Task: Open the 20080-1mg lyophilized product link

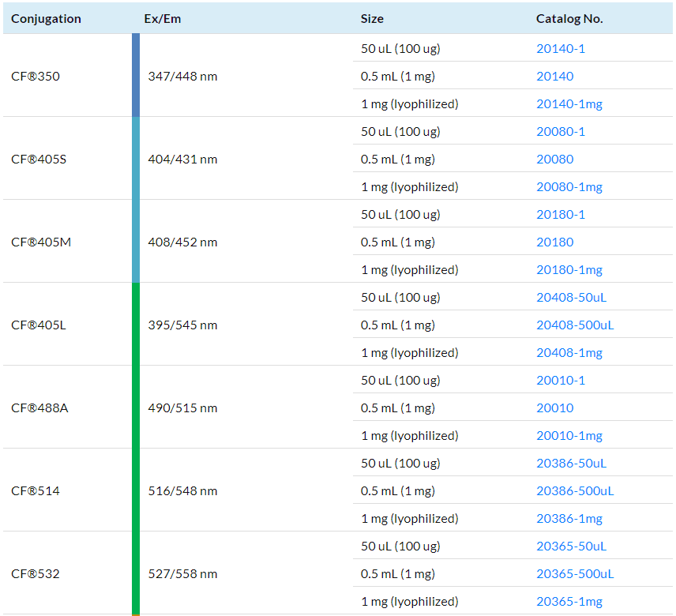Action: coord(569,187)
